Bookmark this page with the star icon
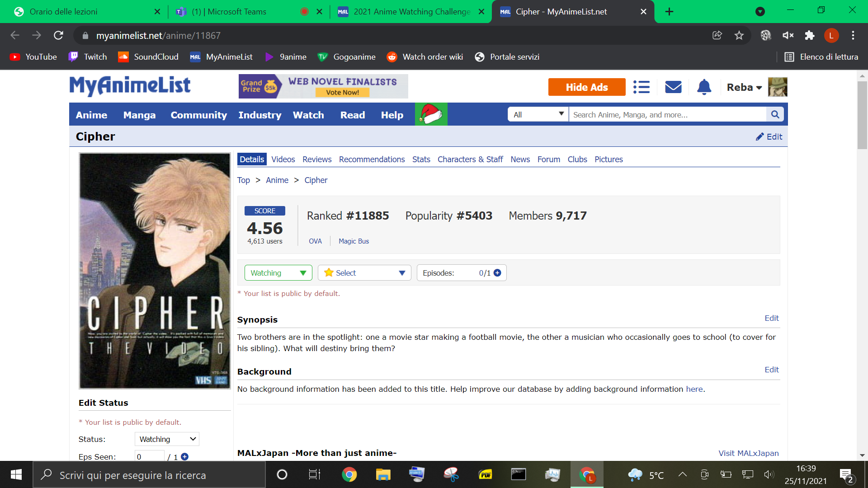Image resolution: width=868 pixels, height=488 pixels. (739, 35)
